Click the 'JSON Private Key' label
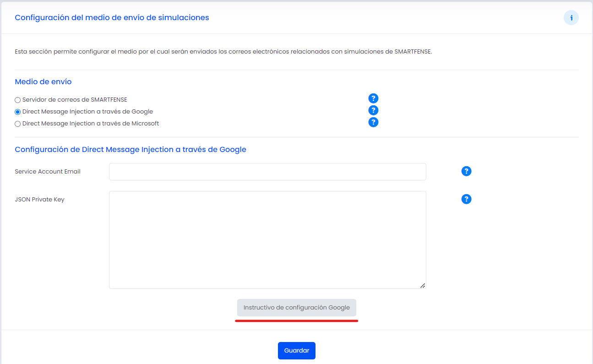 click(x=39, y=200)
